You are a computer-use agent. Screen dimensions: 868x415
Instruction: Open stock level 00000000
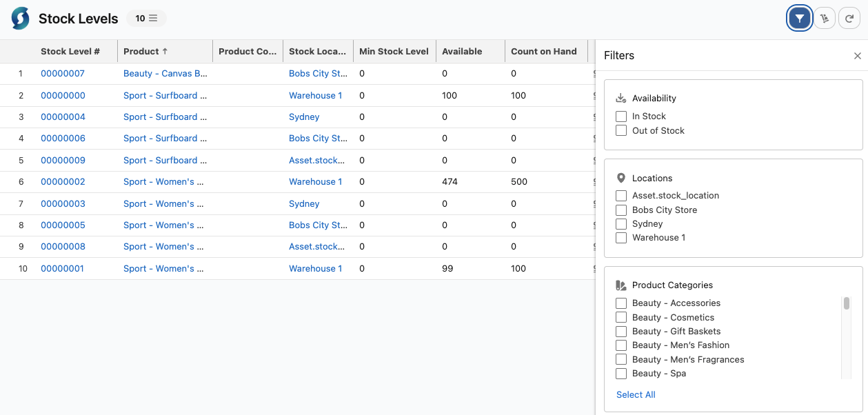63,96
